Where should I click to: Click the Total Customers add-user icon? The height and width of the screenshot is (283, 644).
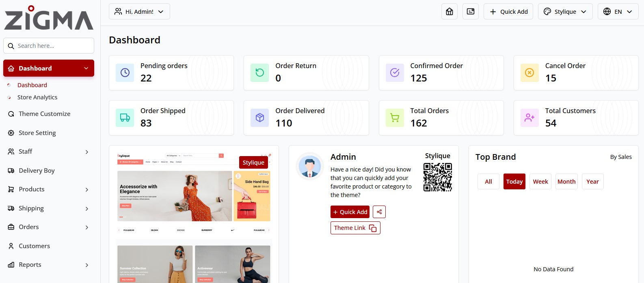click(x=529, y=118)
